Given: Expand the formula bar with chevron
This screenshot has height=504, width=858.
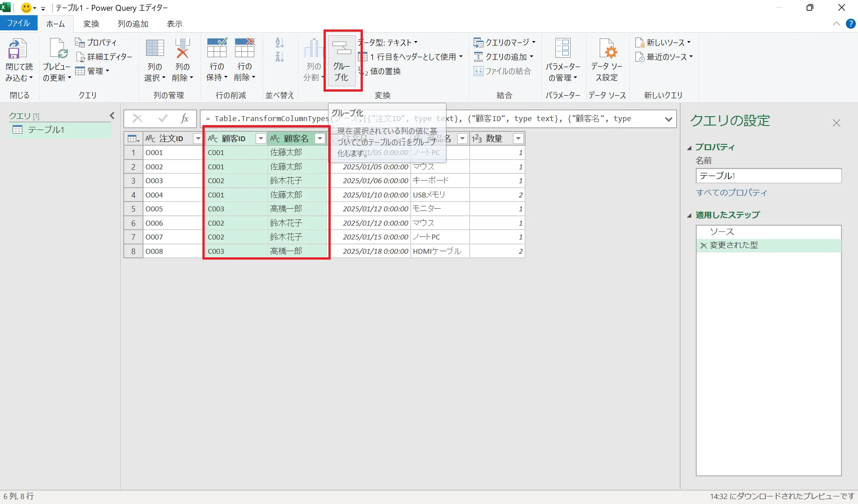Looking at the screenshot, I should click(x=669, y=119).
